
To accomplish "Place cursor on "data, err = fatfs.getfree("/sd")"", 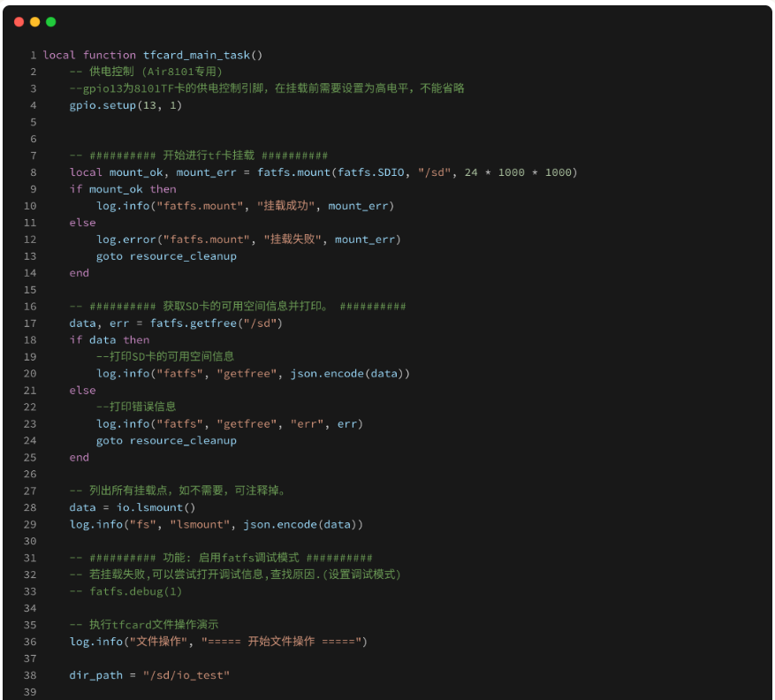I will coord(176,323).
